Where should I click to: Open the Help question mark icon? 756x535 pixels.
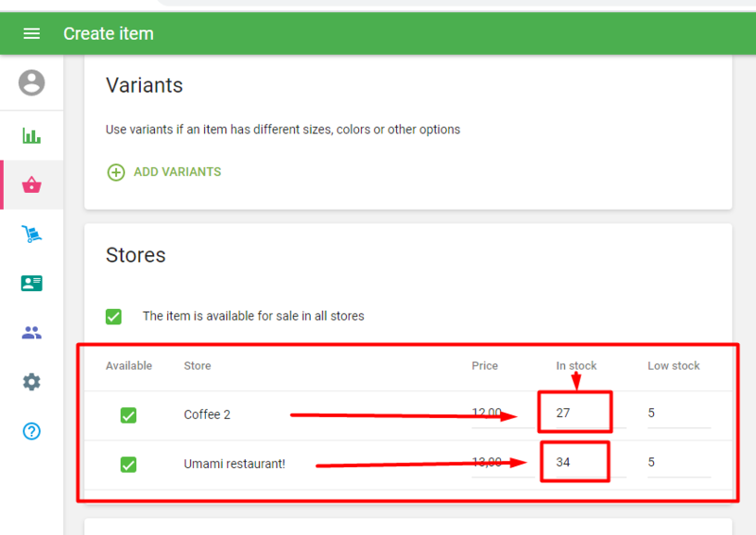[31, 431]
